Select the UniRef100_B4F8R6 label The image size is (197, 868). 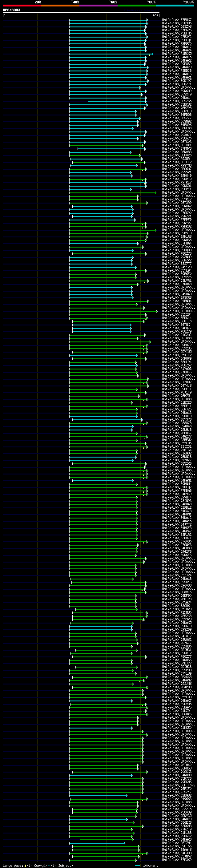click(x=177, y=125)
